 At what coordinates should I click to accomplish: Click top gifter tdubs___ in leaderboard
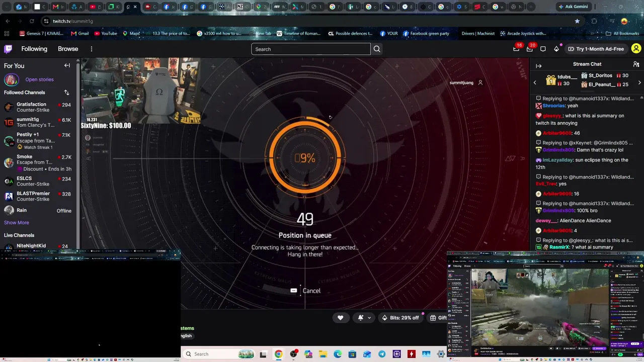coord(567,77)
